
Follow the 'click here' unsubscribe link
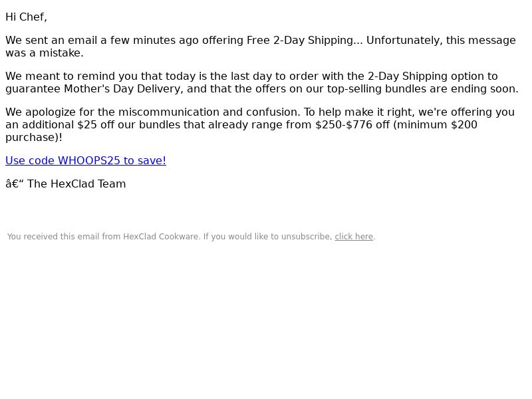(x=354, y=237)
